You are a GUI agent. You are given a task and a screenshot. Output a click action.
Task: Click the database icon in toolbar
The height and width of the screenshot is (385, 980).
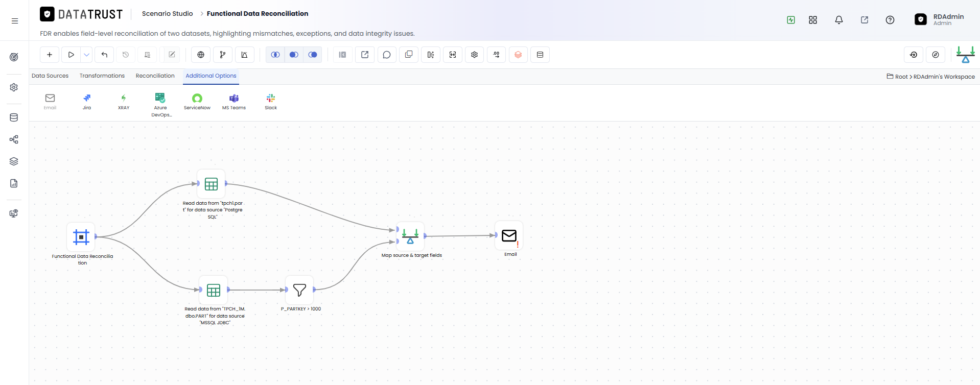click(x=540, y=55)
